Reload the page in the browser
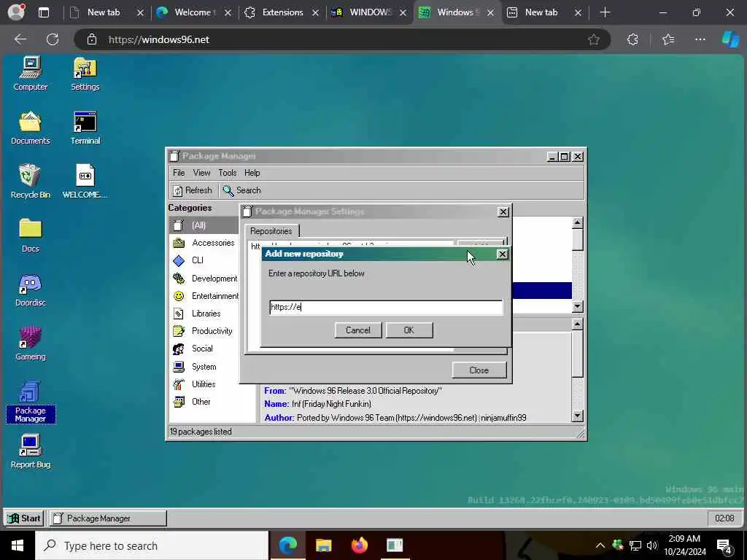 (x=53, y=39)
